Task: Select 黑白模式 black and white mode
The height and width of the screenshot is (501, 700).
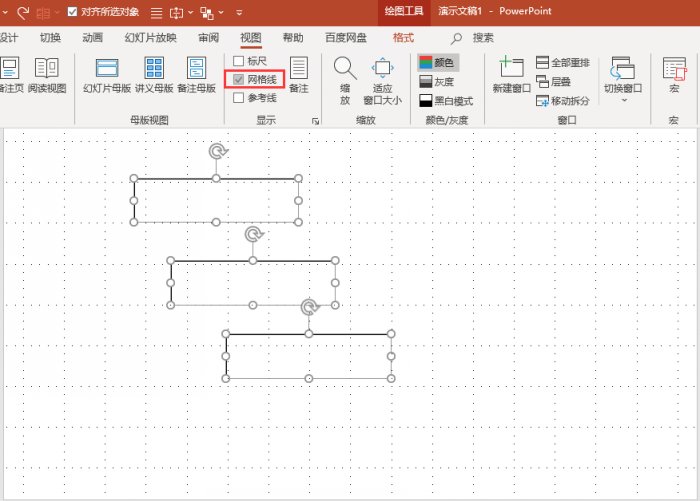Action: [x=446, y=101]
